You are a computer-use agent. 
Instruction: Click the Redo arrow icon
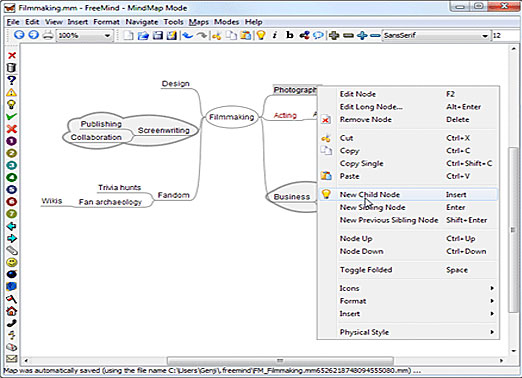(202, 35)
